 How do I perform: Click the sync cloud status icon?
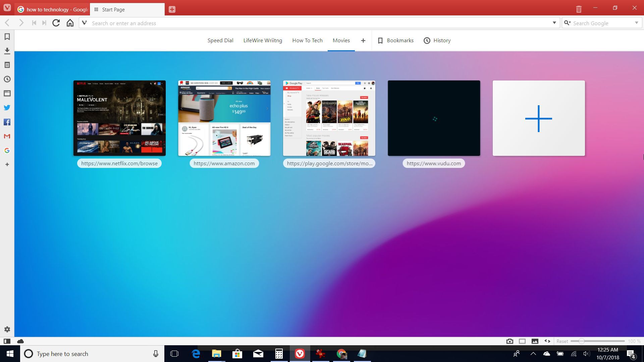(x=20, y=341)
